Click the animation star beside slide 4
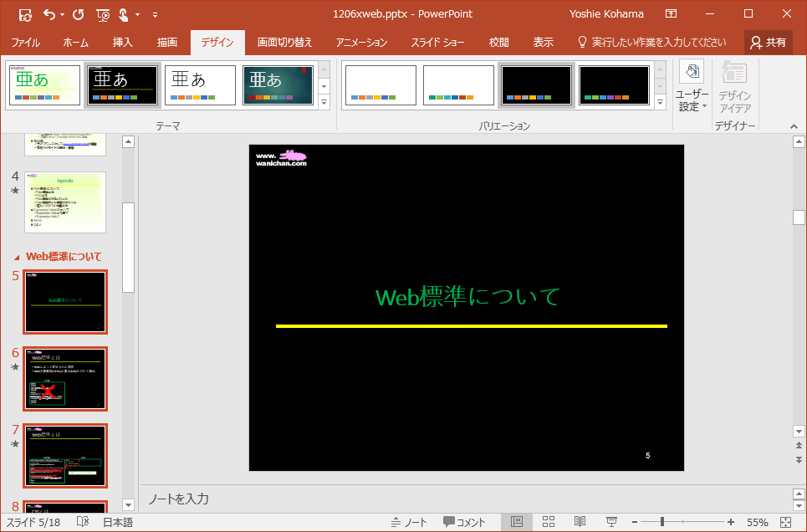The height and width of the screenshot is (532, 807). tap(15, 191)
